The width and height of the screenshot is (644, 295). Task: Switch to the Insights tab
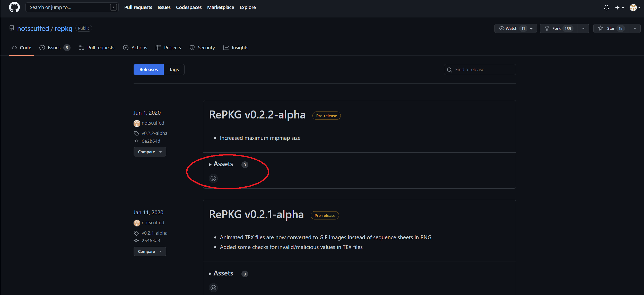point(236,48)
